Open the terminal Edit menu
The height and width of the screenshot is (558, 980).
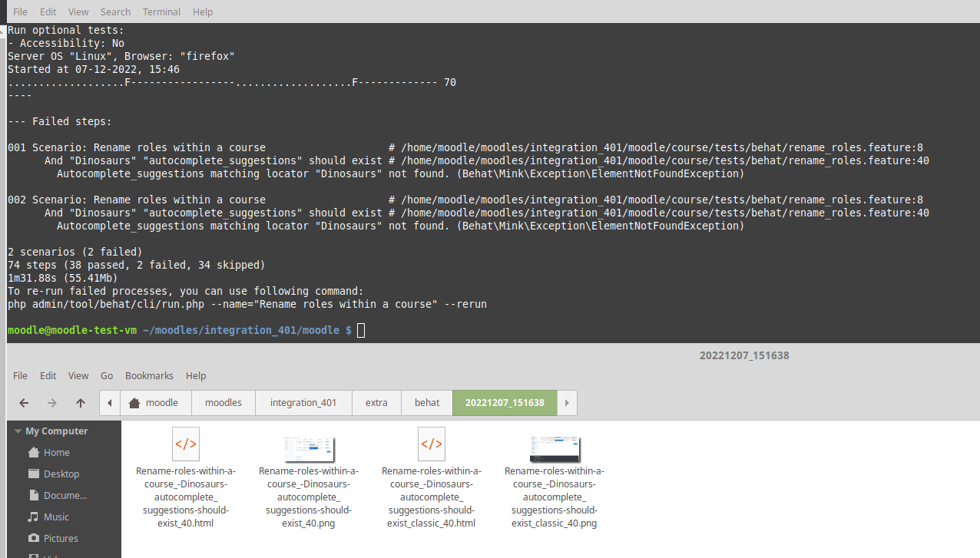pos(48,12)
